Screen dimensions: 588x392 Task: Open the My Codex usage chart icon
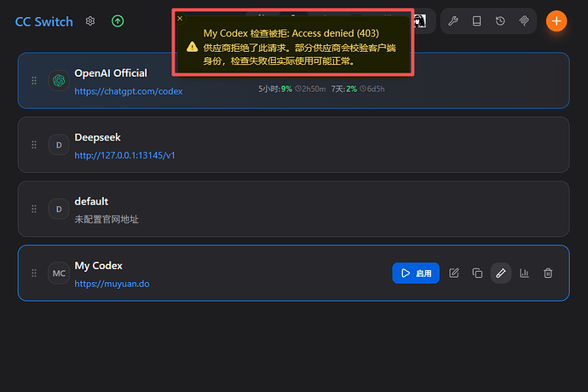(x=524, y=273)
